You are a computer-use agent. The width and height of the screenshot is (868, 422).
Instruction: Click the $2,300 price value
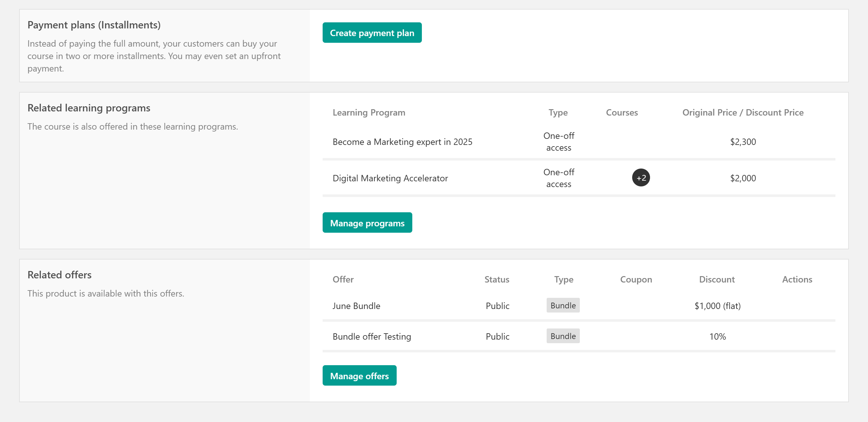tap(743, 142)
